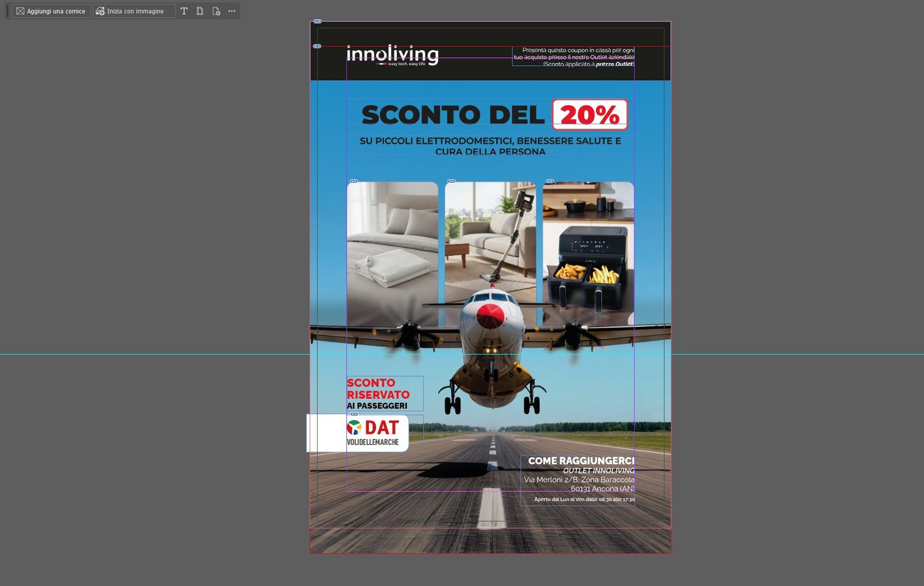Click the link badge on the vacuum image
This screenshot has width=924, height=586.
pos(452,181)
